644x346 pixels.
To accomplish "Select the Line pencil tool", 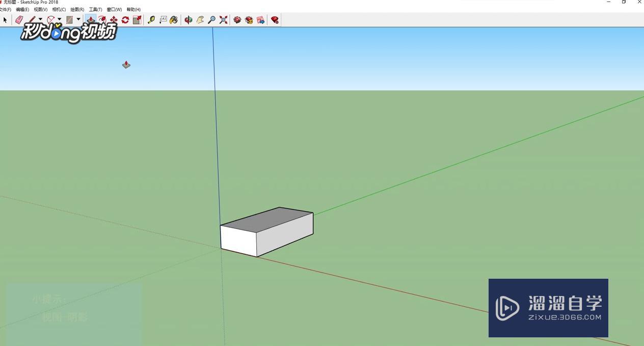I will coord(32,20).
